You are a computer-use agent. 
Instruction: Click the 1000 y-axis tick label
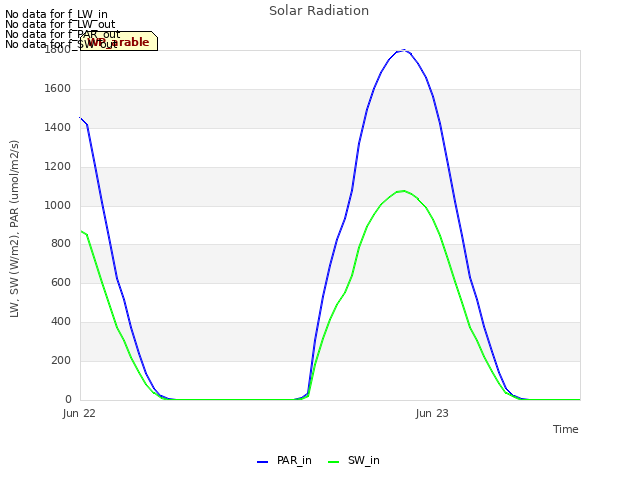tap(58, 205)
